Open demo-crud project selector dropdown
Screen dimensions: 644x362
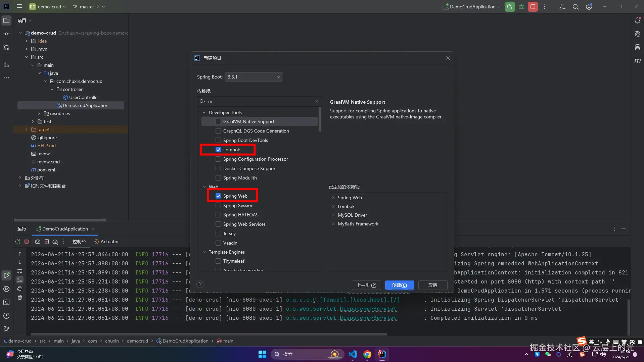[x=47, y=7]
